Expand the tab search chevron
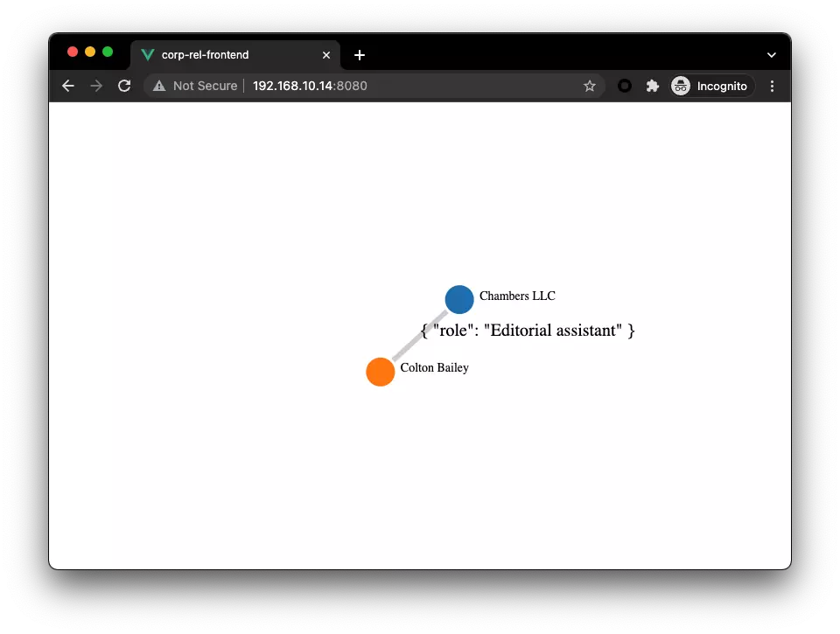The width and height of the screenshot is (840, 634). [x=772, y=55]
